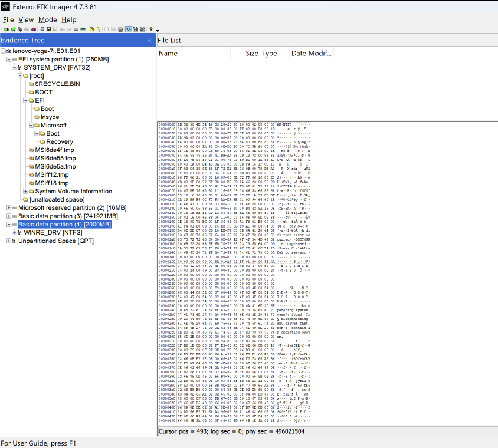Open the Help menu
The width and height of the screenshot is (498, 448).
point(69,19)
